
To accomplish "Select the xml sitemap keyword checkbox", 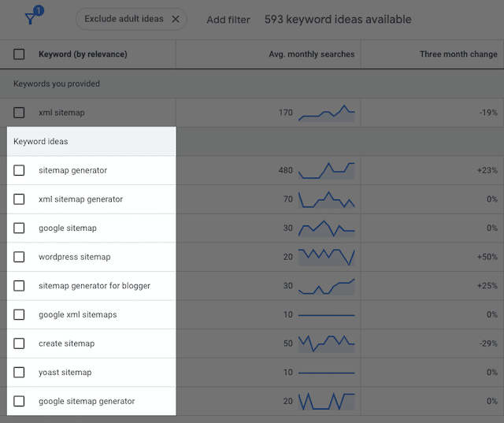I will pyautogui.click(x=19, y=113).
